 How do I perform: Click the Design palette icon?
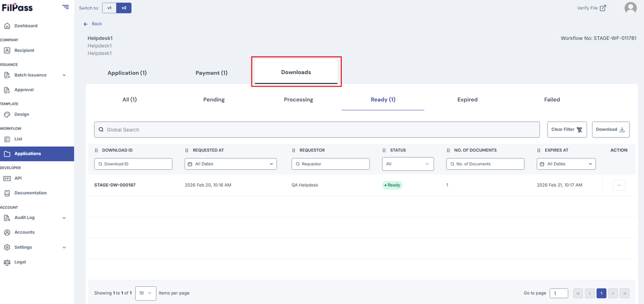(x=7, y=114)
